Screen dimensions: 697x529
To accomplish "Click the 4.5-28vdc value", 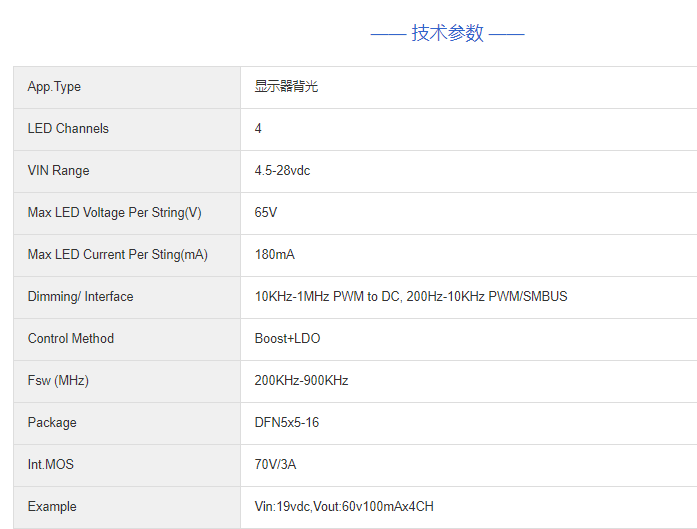I will [282, 171].
